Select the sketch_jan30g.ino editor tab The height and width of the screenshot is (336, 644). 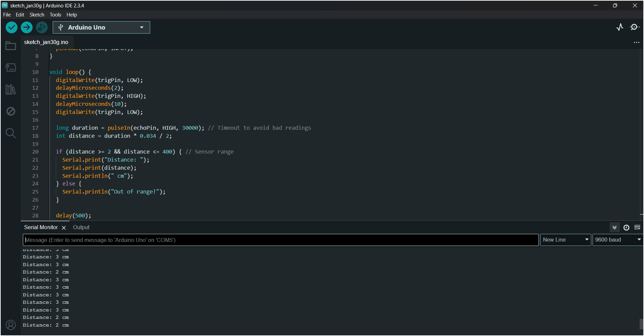point(46,42)
